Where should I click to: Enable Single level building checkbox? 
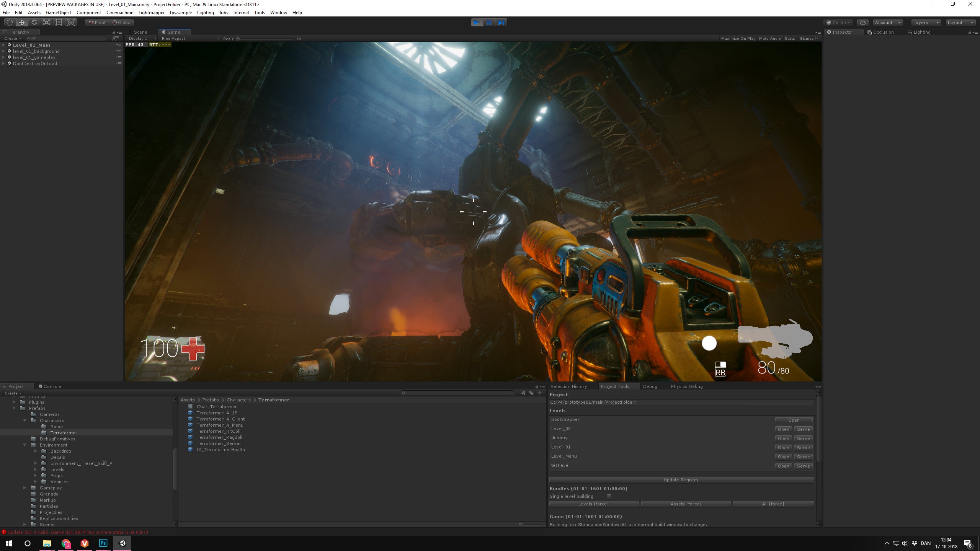tap(609, 496)
